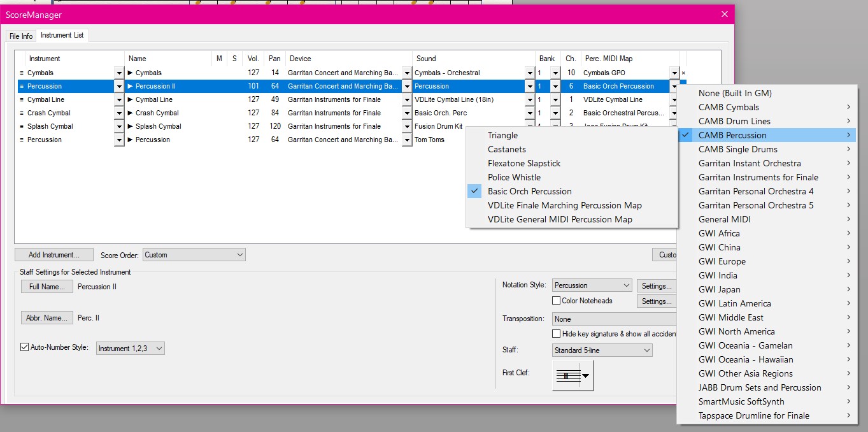Click the First Clef percussion clef selector
The width and height of the screenshot is (868, 432).
tap(573, 376)
